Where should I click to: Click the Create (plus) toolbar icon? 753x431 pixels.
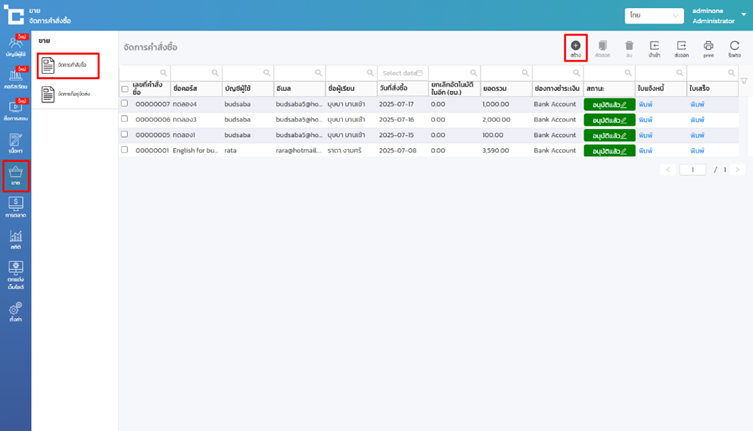[575, 47]
